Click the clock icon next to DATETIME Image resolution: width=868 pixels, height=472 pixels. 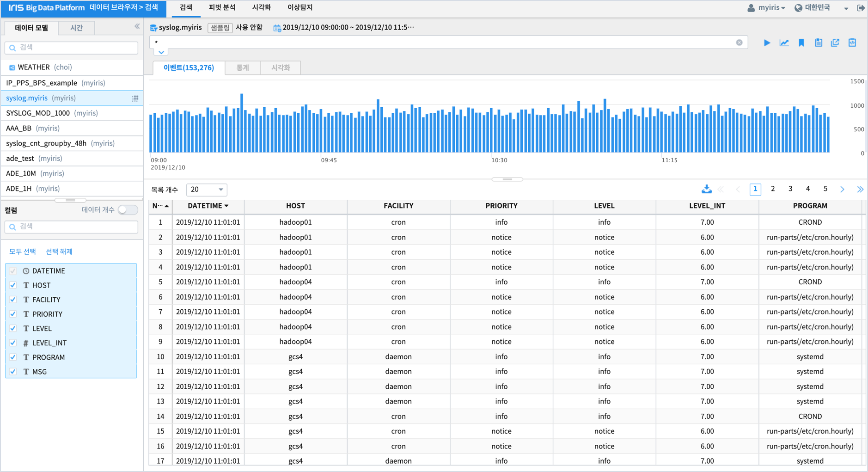[26, 271]
